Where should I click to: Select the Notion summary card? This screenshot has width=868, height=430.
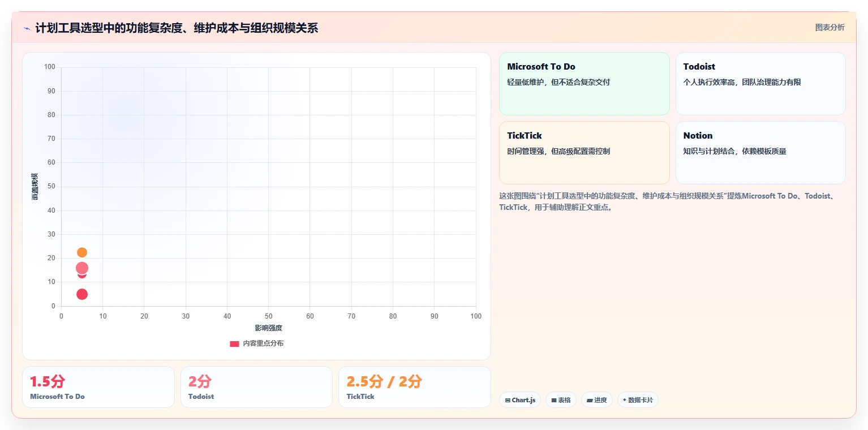760,153
